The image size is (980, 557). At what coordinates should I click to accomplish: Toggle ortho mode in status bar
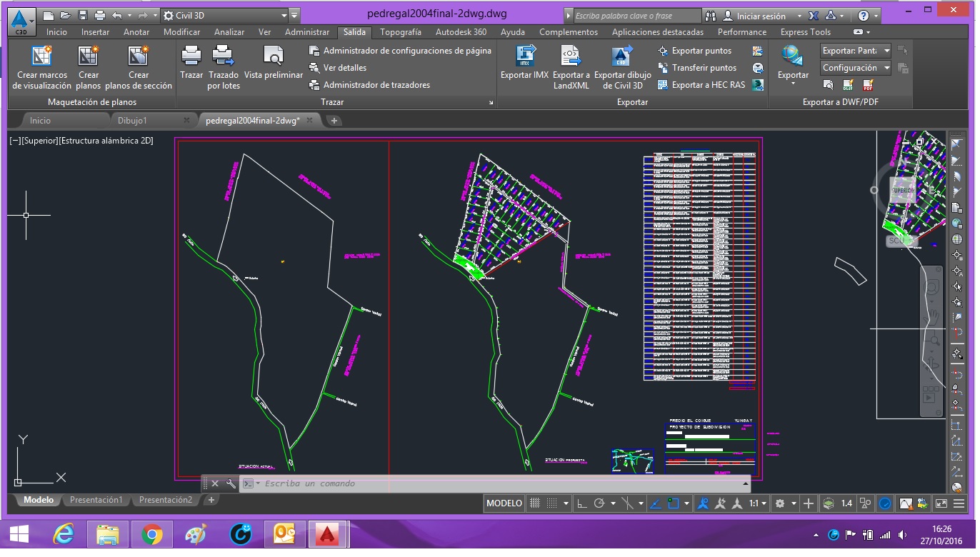[x=582, y=503]
